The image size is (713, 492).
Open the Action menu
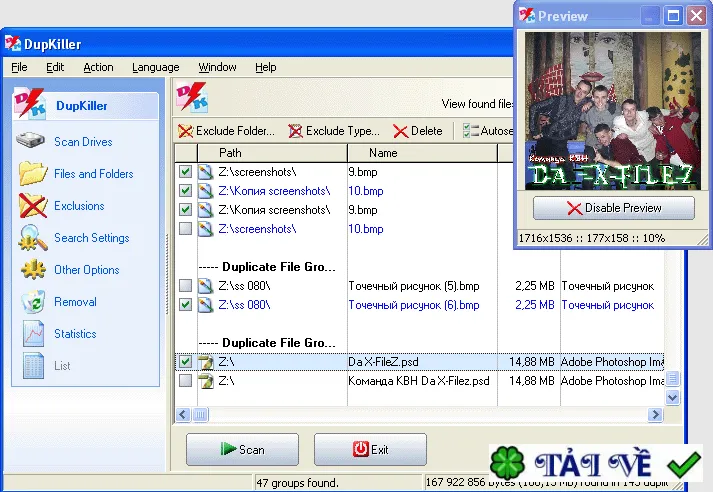click(98, 67)
